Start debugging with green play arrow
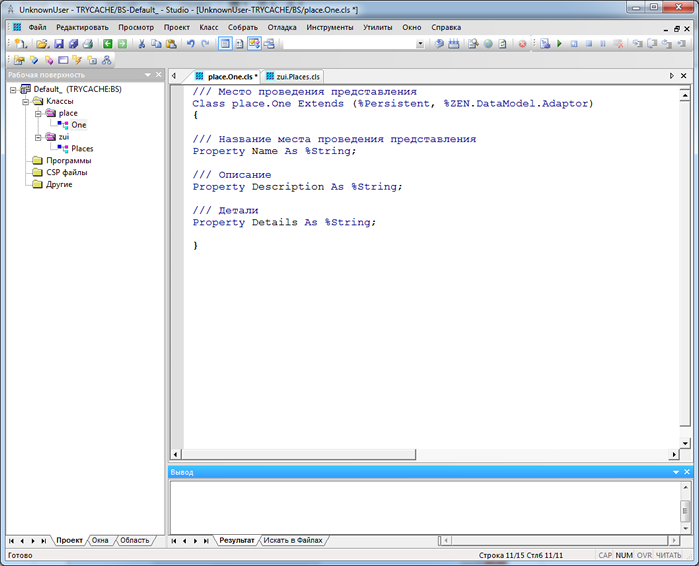Viewport: 699px width, 566px height. pos(559,44)
